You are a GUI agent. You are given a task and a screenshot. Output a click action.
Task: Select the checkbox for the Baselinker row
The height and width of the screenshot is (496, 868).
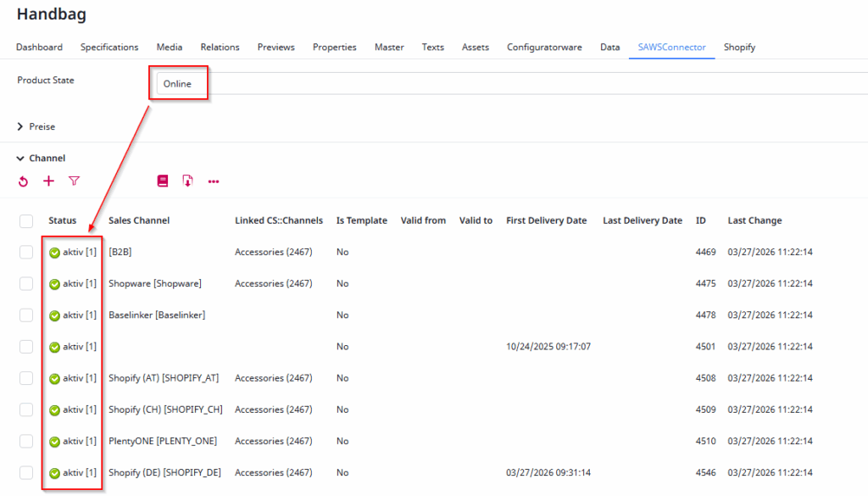tap(25, 315)
